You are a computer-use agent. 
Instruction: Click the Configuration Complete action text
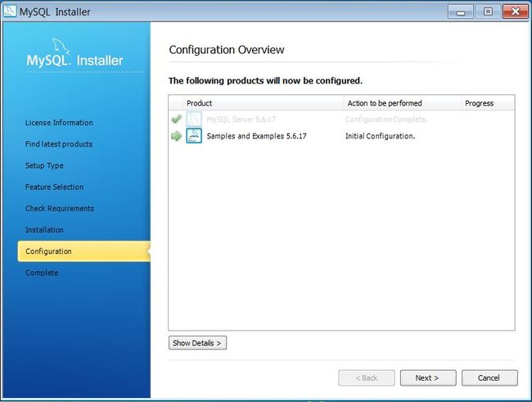(x=386, y=120)
